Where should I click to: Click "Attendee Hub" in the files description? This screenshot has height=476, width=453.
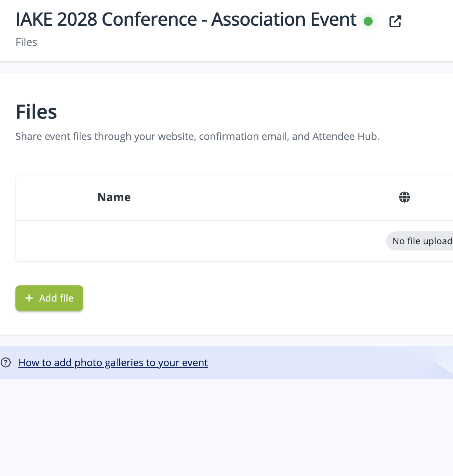(345, 136)
